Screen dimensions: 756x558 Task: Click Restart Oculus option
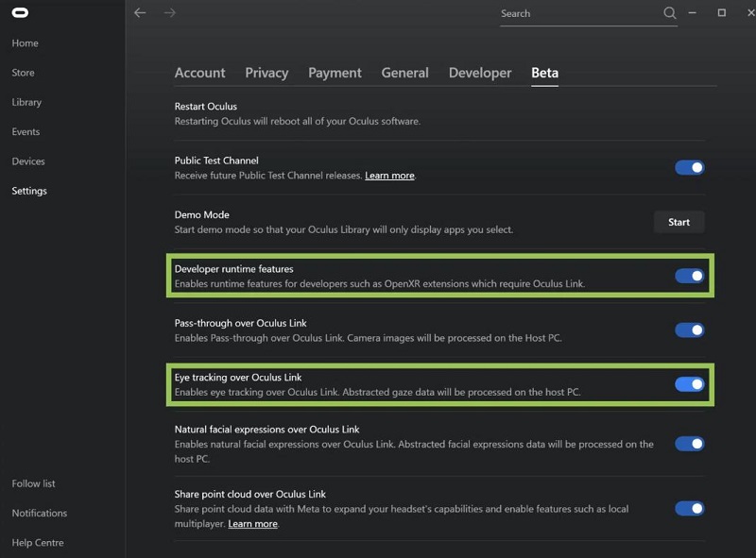click(x=206, y=106)
